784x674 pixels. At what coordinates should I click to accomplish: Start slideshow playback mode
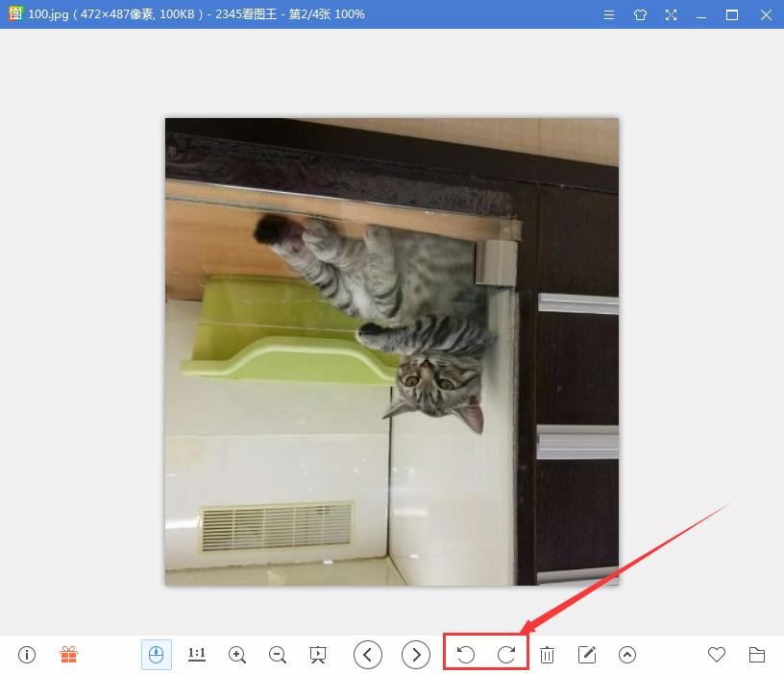318,655
